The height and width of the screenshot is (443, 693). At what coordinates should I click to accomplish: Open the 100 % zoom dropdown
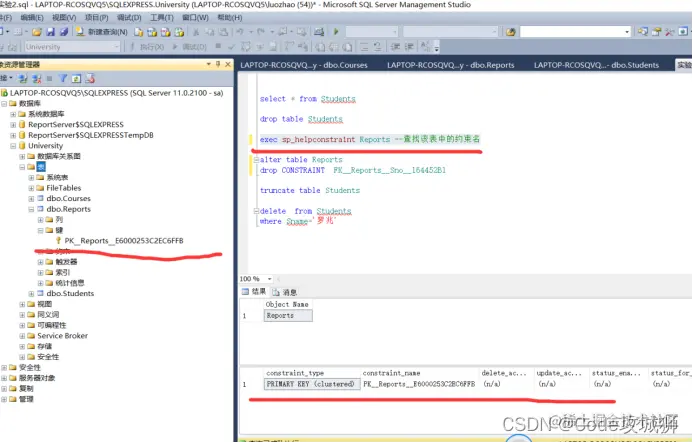270,279
